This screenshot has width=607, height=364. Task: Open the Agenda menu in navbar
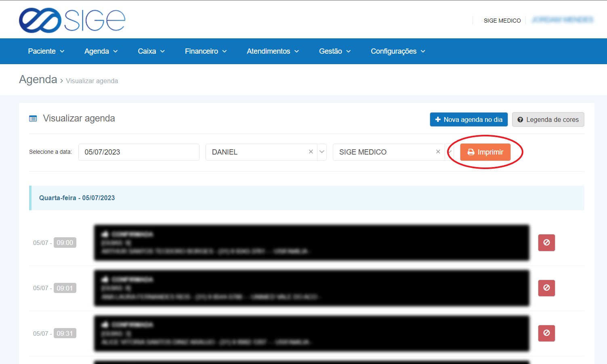click(101, 51)
